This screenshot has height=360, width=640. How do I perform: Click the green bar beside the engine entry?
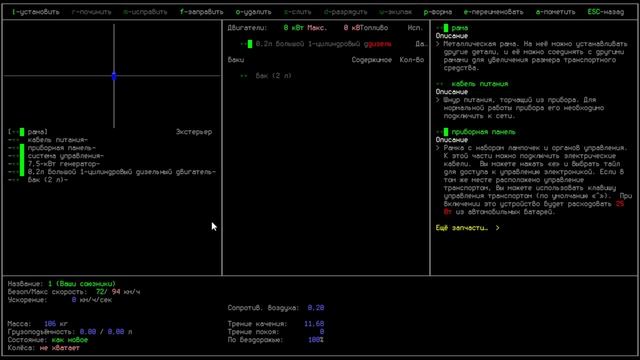click(250, 44)
